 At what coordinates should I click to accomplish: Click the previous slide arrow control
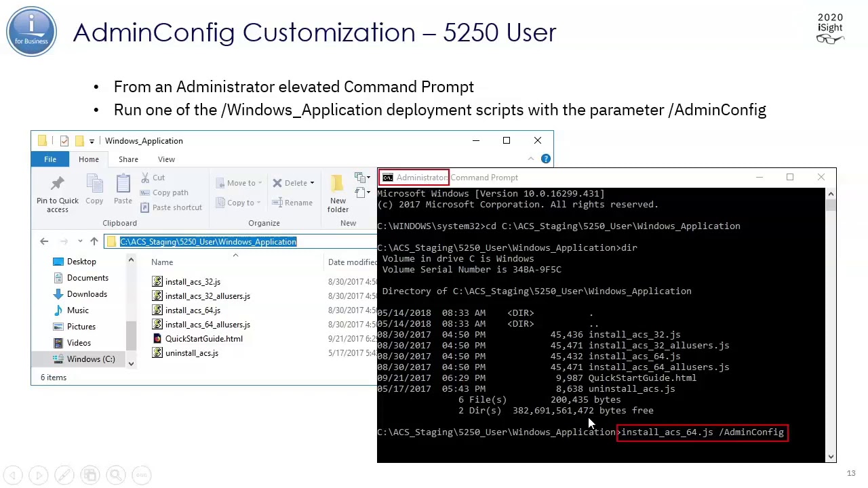[13, 475]
